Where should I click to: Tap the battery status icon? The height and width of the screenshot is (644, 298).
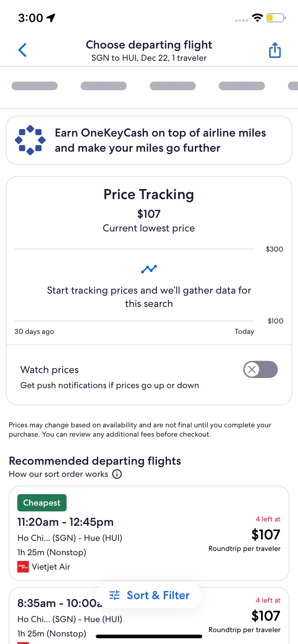[276, 18]
